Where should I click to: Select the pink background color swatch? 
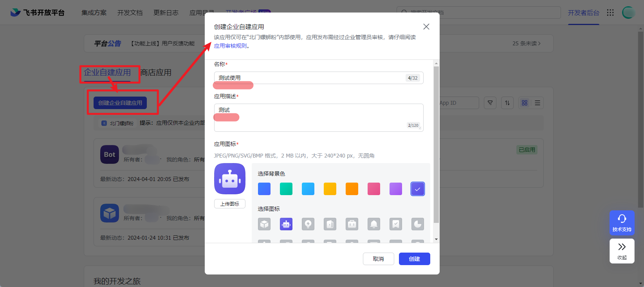[x=374, y=189]
